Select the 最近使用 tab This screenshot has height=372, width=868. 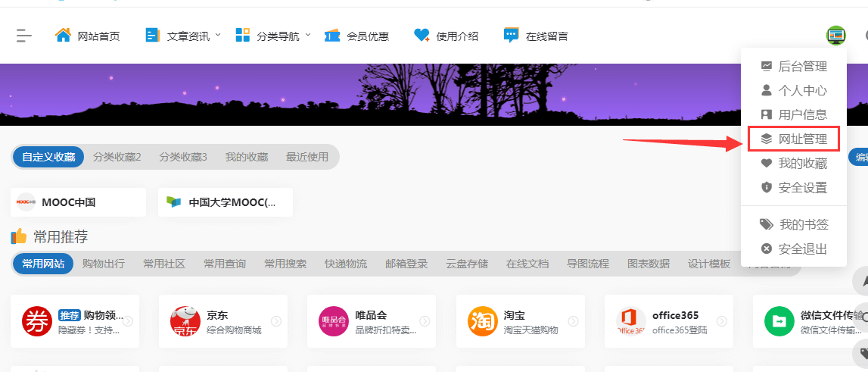click(307, 157)
